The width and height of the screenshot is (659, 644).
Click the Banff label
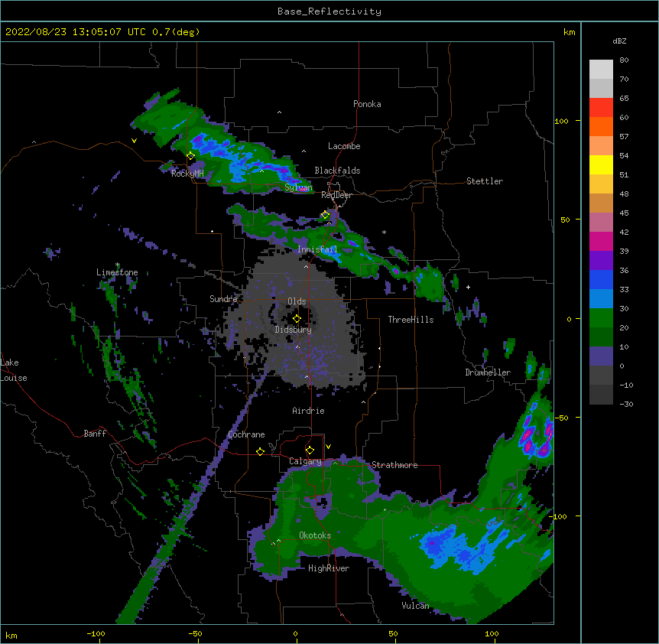[95, 434]
